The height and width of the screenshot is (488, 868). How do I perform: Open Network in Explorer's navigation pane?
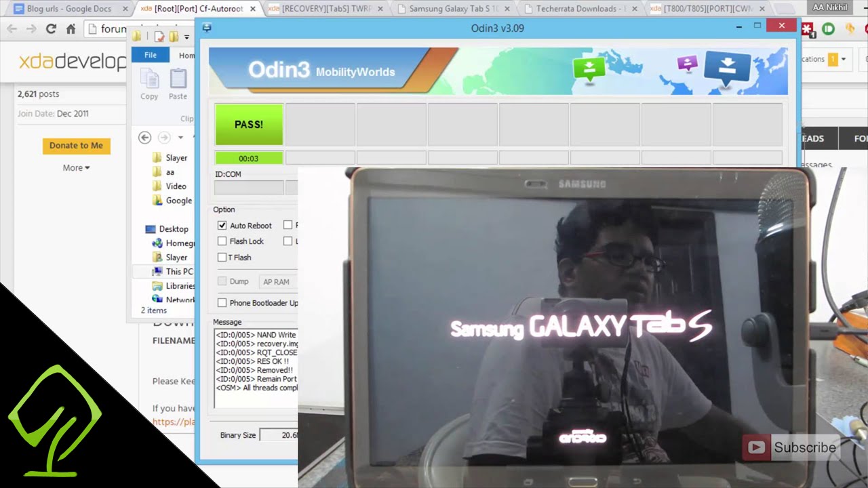point(174,300)
